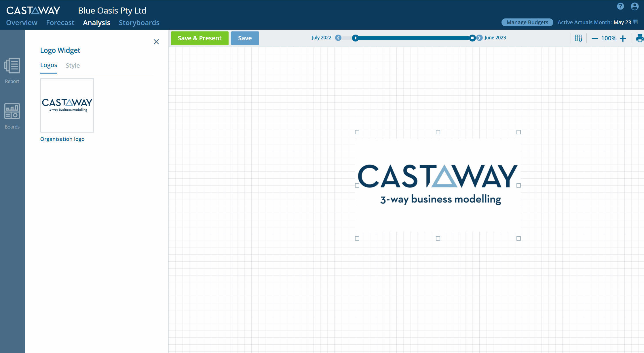Screen dimensions: 644x353
Task: Zoom out with the minus icon
Action: (x=594, y=38)
